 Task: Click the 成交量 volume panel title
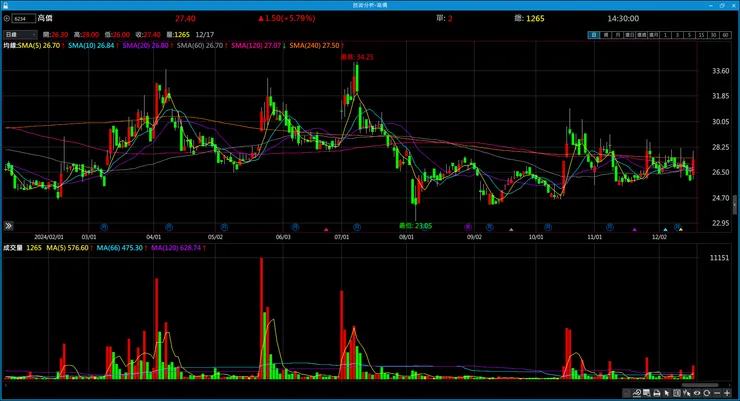coord(13,248)
